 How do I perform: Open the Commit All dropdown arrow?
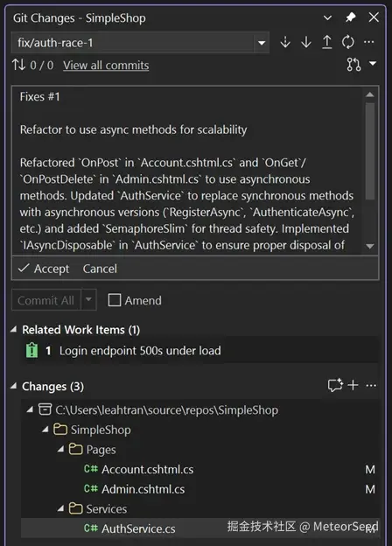pyautogui.click(x=88, y=299)
